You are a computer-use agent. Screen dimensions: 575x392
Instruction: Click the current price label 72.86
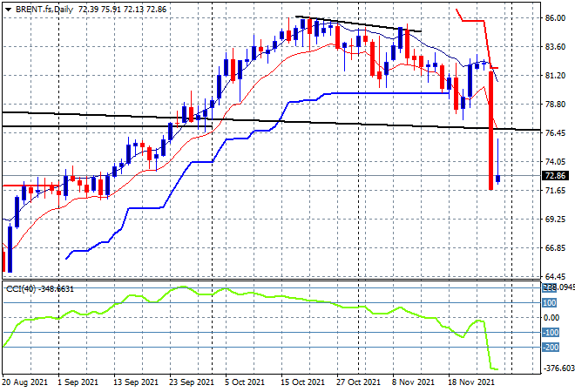(x=556, y=176)
